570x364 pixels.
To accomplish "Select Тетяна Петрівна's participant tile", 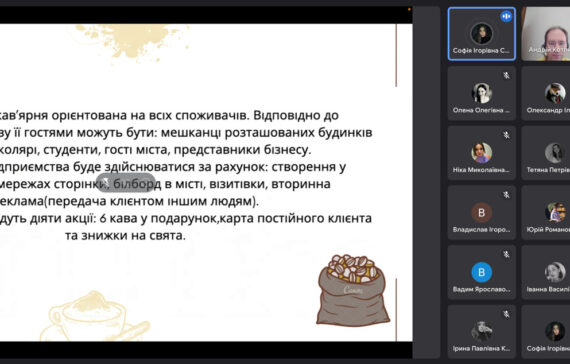I will tap(546, 153).
